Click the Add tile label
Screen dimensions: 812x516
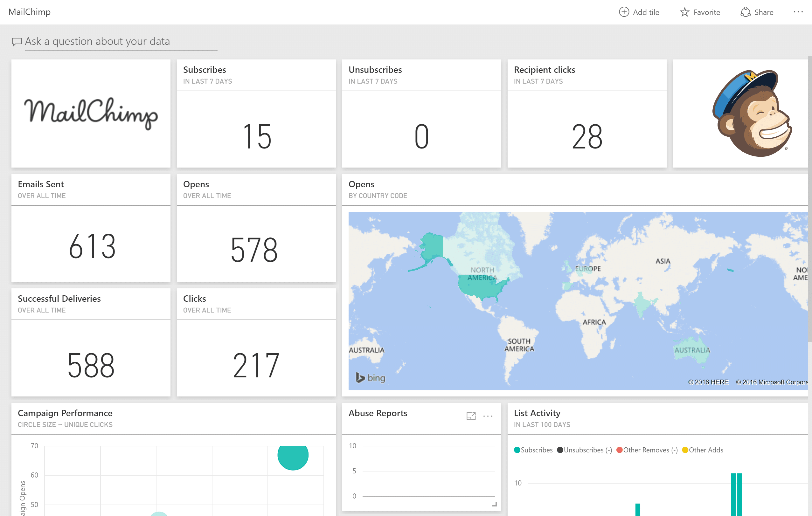646,12
